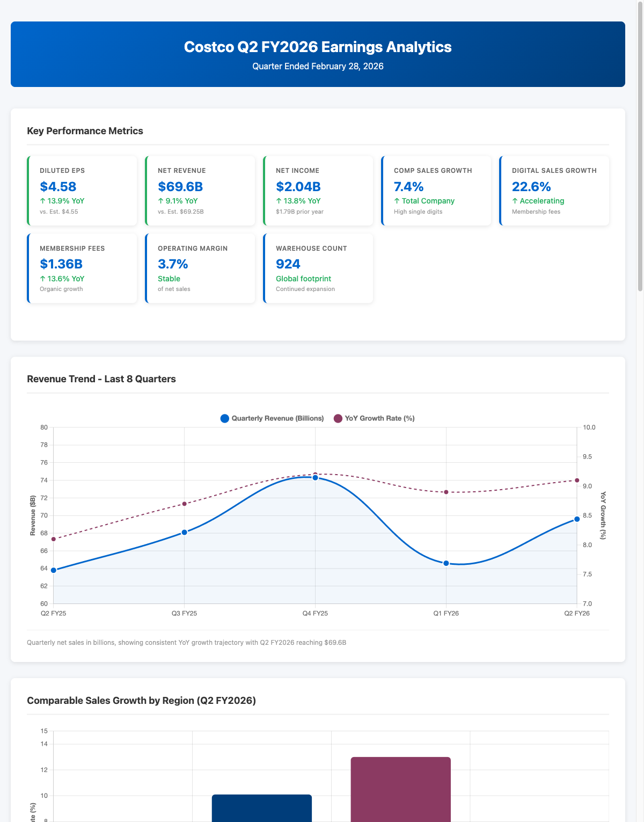Click the 'Q1 FY26' x-axis label
Image resolution: width=644 pixels, height=822 pixels.
(446, 613)
